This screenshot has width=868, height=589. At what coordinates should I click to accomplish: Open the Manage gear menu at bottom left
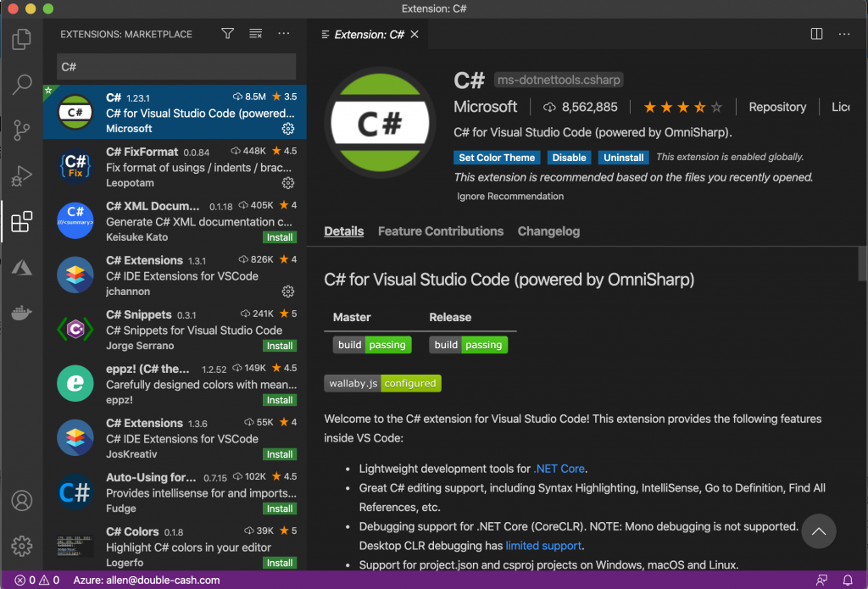click(22, 545)
